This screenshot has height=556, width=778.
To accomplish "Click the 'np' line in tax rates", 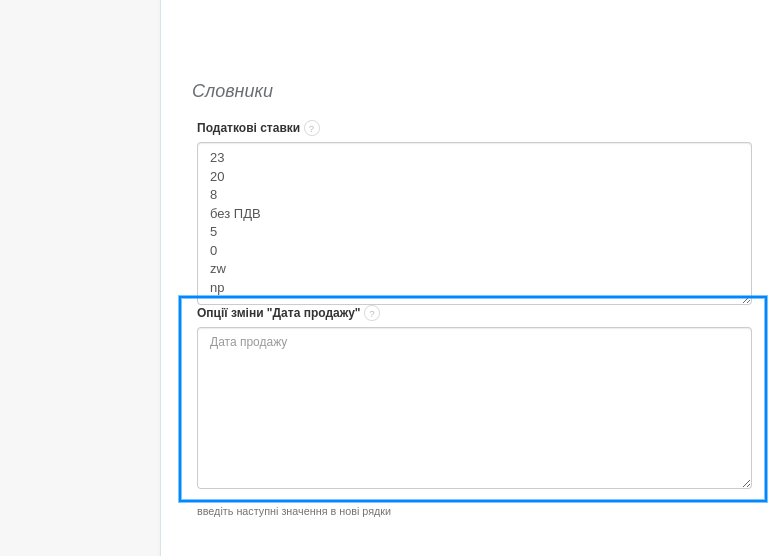I will [x=217, y=288].
